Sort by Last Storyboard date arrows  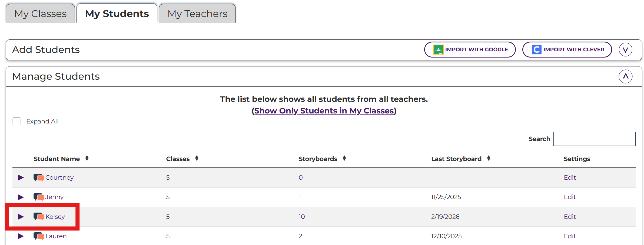[489, 159]
